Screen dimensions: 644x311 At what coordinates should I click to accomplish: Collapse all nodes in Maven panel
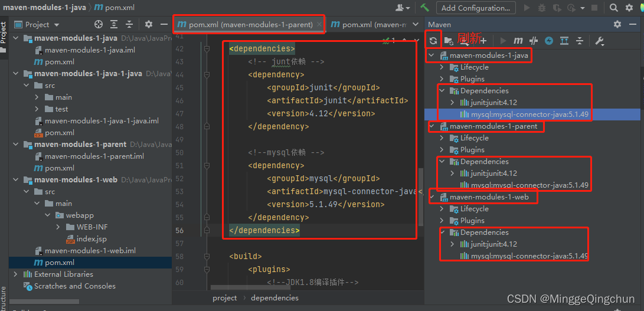pos(580,41)
